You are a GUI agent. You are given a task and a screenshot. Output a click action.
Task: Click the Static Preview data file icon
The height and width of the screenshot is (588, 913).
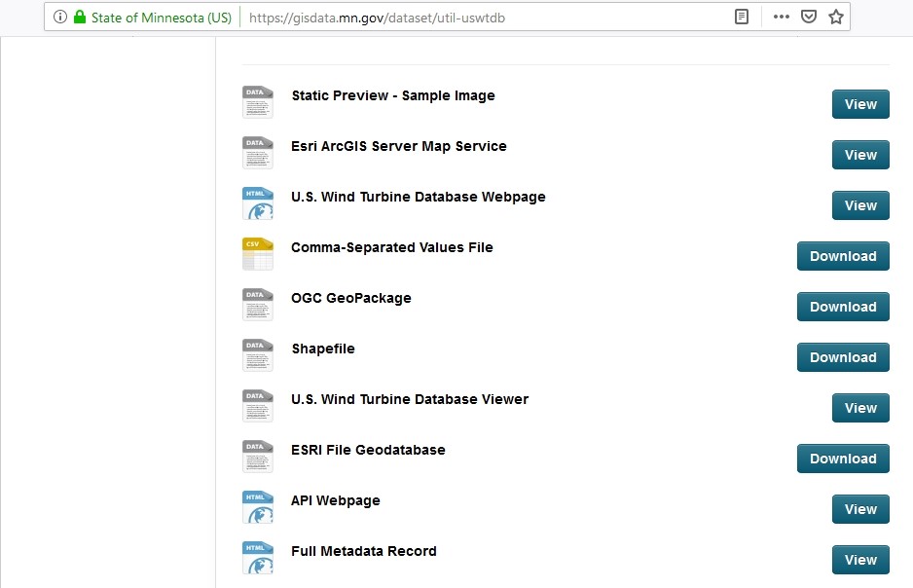pyautogui.click(x=257, y=102)
